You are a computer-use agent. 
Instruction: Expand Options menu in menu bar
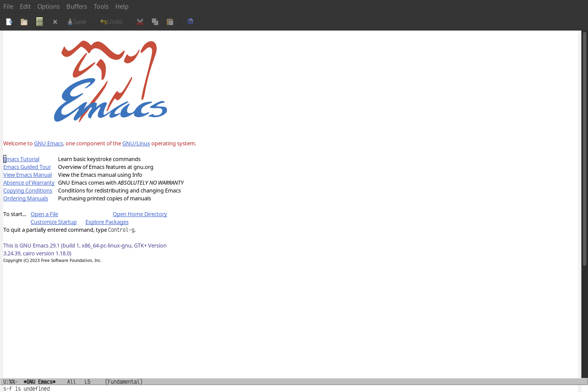(x=48, y=6)
